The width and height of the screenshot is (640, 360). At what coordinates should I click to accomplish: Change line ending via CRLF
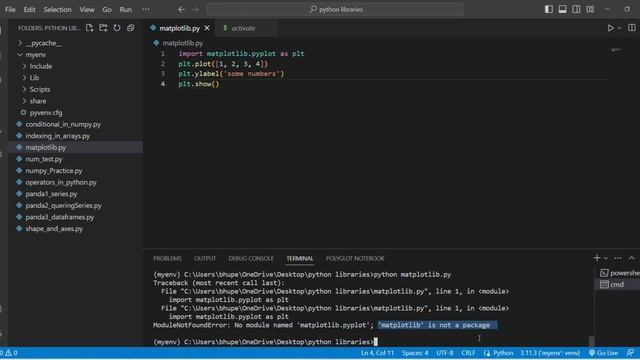(x=468, y=353)
